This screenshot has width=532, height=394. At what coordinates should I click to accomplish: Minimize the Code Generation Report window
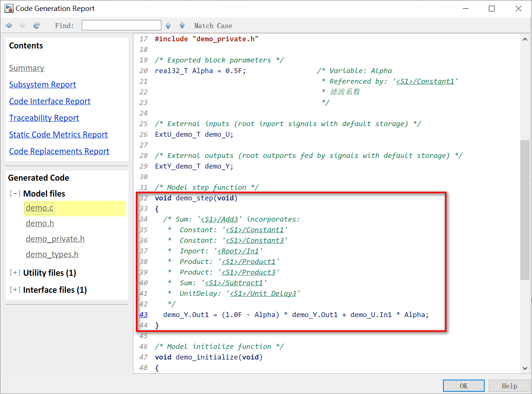(x=466, y=8)
